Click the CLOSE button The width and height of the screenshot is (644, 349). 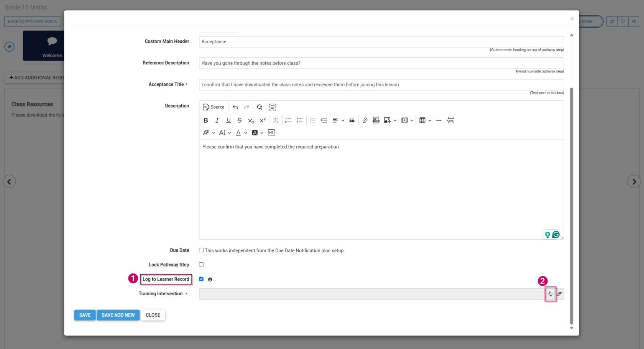(x=153, y=315)
